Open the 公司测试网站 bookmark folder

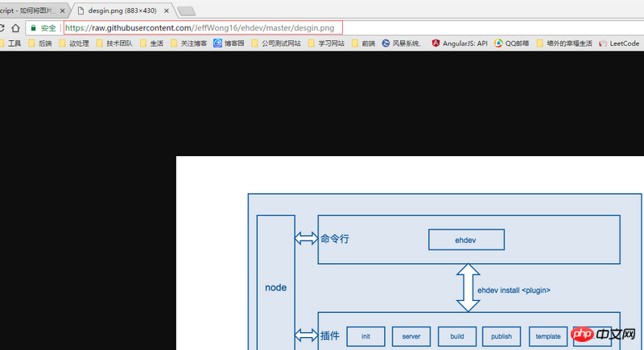276,43
